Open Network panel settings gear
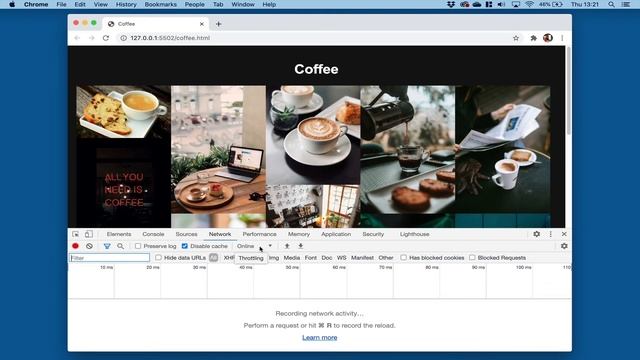This screenshot has width=640, height=360. point(564,246)
